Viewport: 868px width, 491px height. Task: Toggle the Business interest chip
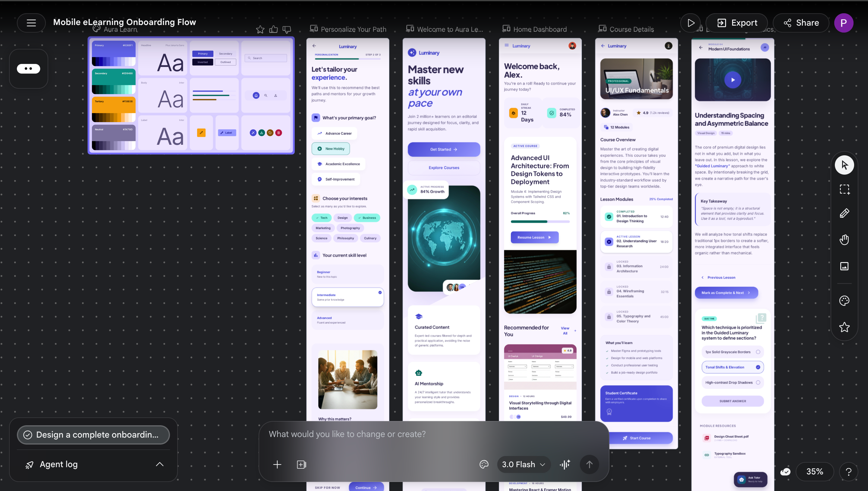(367, 218)
